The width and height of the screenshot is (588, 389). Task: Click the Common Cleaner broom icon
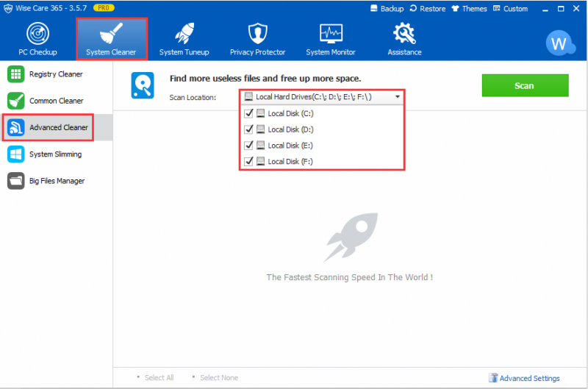tap(15, 101)
